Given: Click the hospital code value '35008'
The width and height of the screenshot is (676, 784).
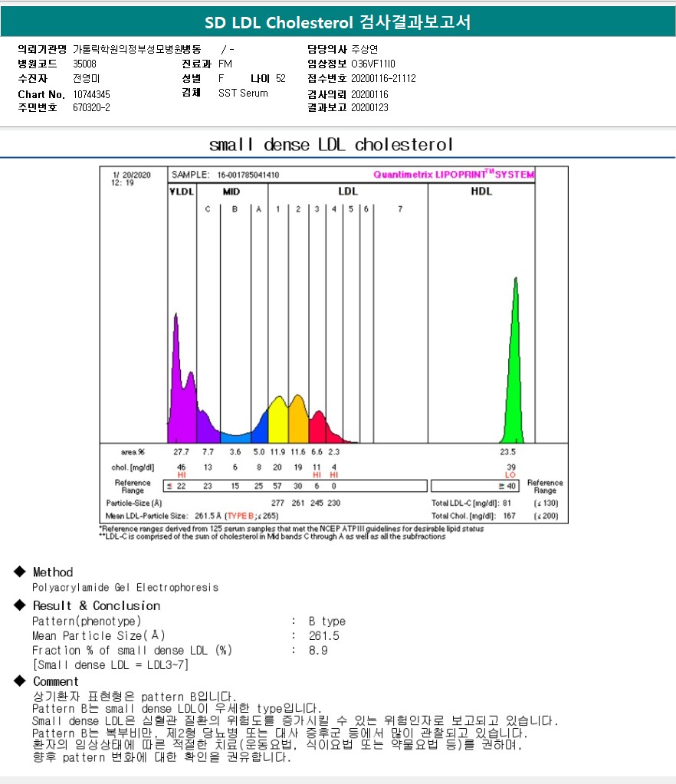Looking at the screenshot, I should (84, 64).
